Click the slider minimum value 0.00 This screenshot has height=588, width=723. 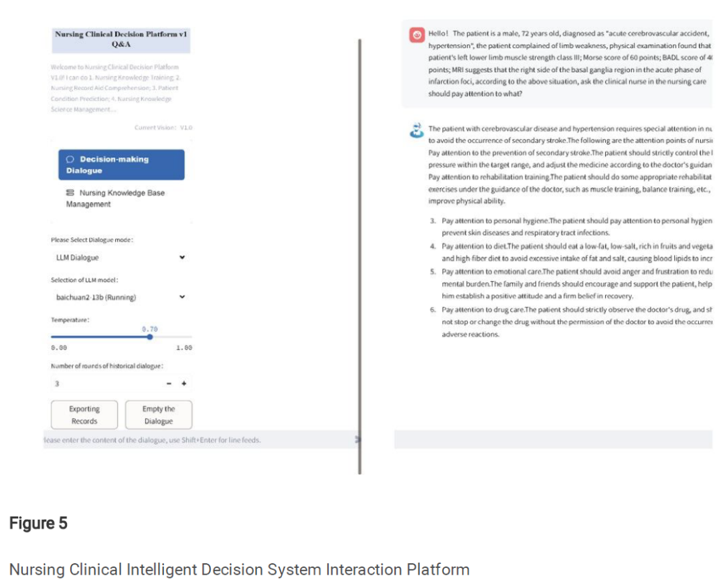[59, 348]
